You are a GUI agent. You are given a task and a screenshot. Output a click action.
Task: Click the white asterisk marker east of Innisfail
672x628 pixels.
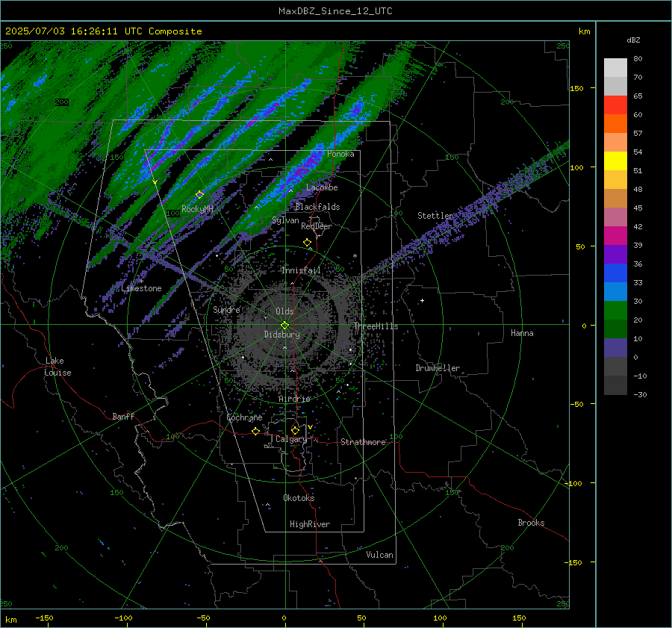coord(355,256)
